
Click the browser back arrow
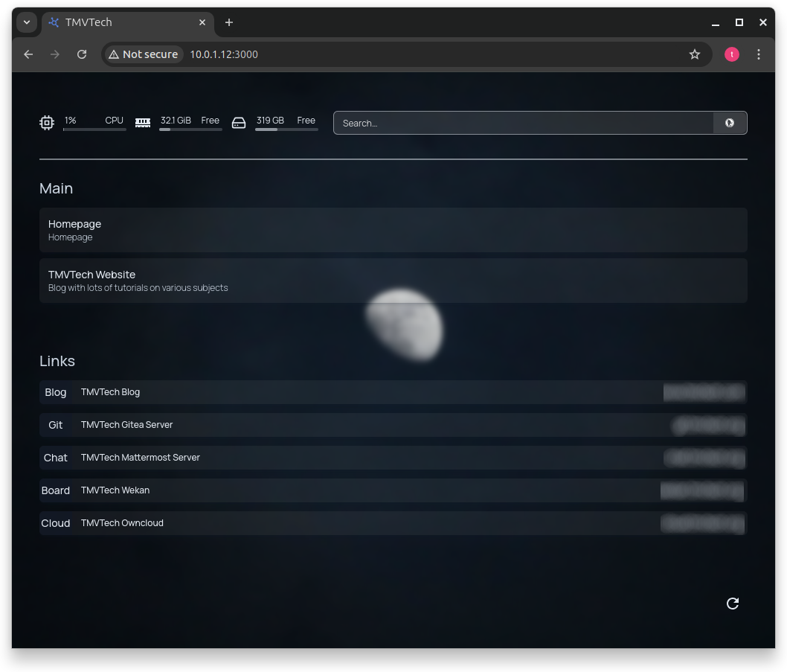(x=28, y=54)
